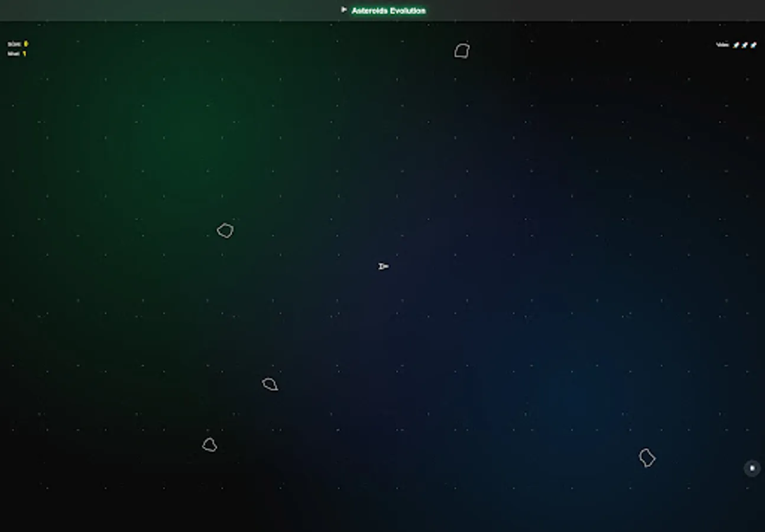The width and height of the screenshot is (765, 532).
Task: Click the play triangle icon beside the title
Action: (344, 9)
